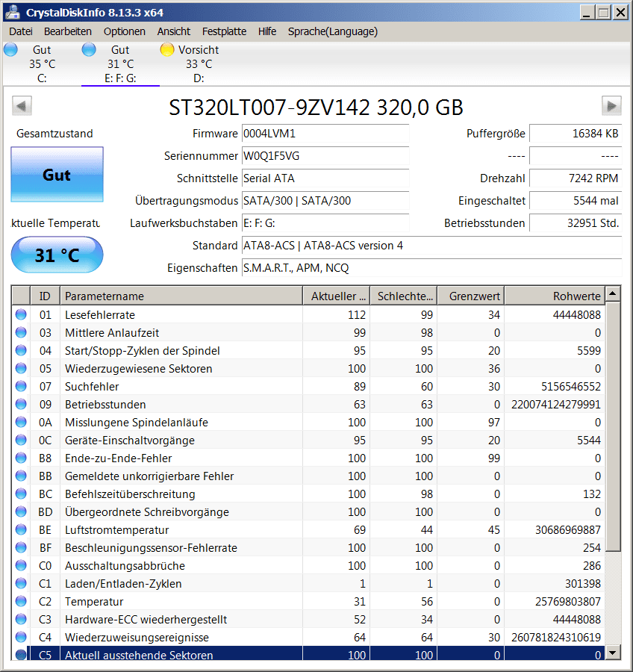Click status icon of ID 09 Betriebsstunden row

pyautogui.click(x=21, y=404)
